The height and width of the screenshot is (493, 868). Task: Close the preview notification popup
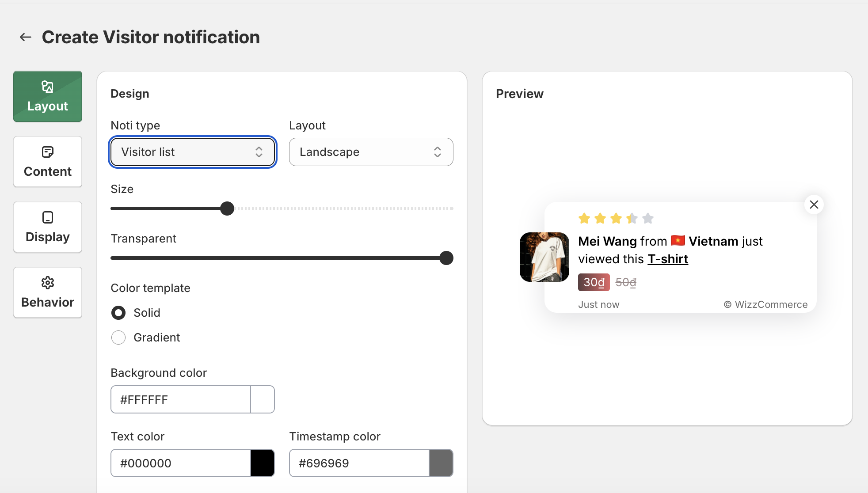[814, 205]
